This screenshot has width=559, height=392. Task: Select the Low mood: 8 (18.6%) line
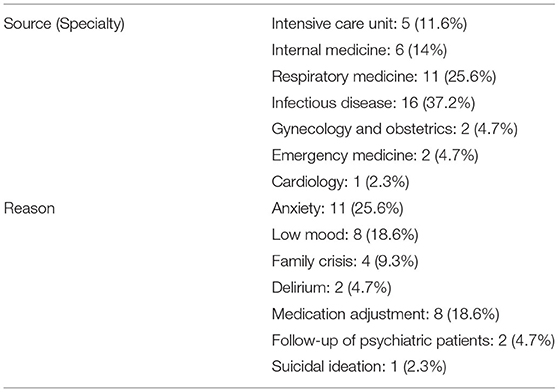click(345, 235)
